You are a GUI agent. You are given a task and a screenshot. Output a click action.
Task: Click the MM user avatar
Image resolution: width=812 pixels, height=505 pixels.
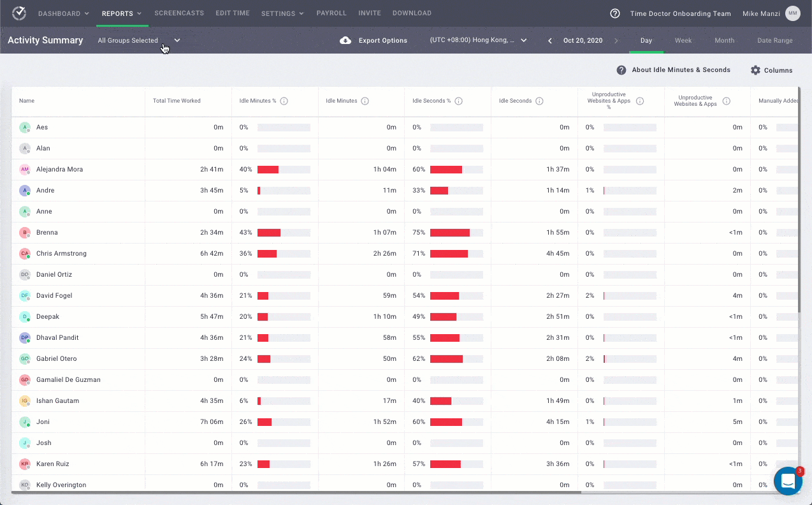(x=792, y=13)
